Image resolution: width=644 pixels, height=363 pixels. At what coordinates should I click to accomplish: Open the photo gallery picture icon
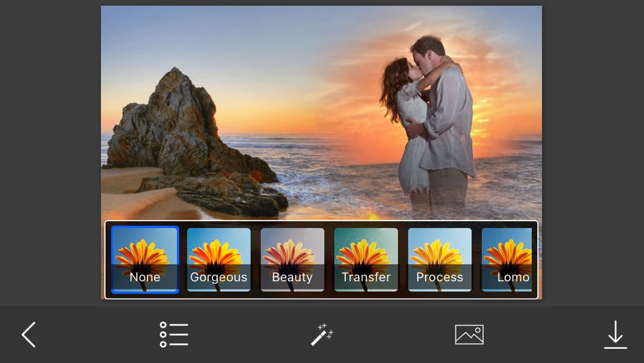coord(469,335)
